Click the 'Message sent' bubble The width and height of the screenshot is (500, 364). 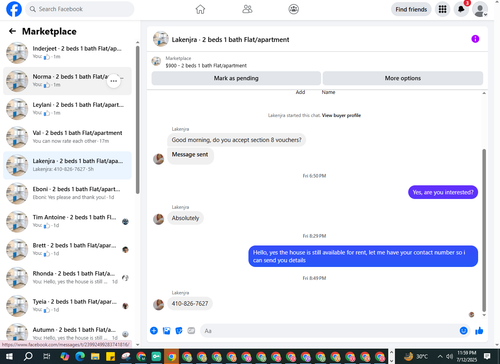190,155
